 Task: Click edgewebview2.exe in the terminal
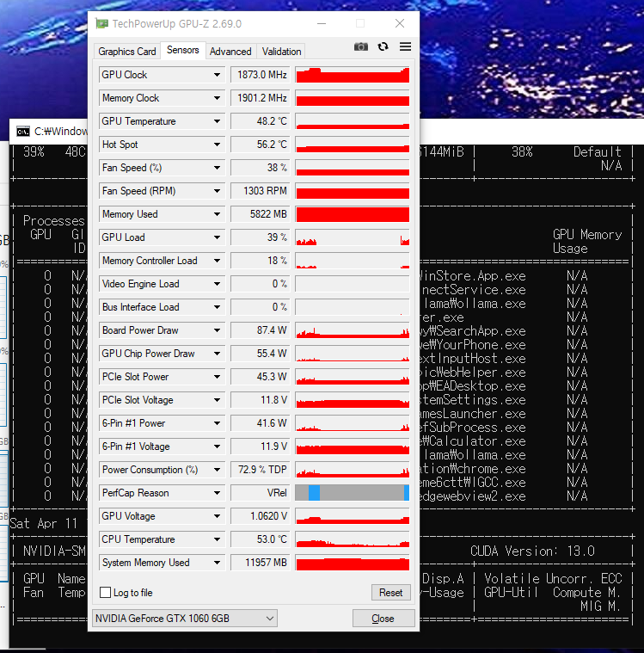473,496
